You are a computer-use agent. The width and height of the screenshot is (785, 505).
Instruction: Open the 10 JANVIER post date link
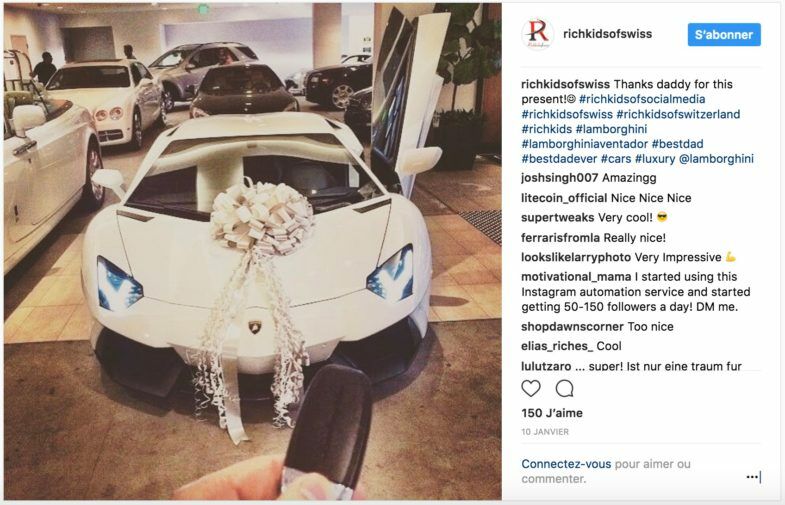pos(545,431)
